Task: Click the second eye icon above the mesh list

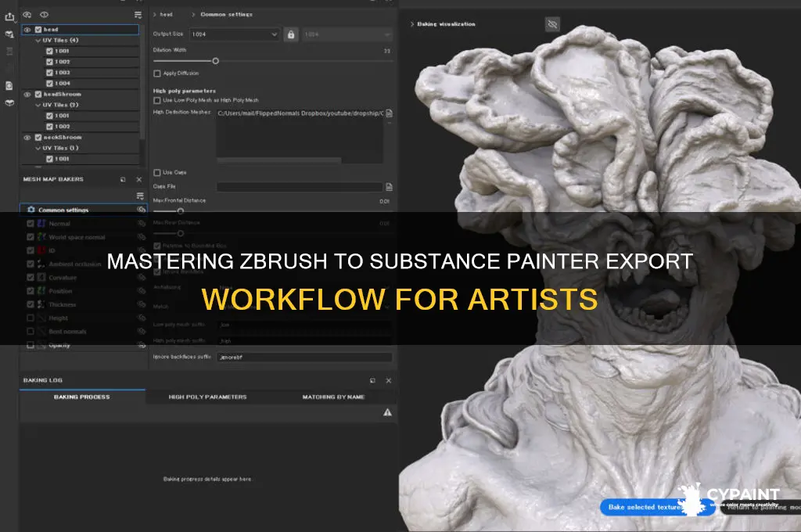Action: pos(45,15)
